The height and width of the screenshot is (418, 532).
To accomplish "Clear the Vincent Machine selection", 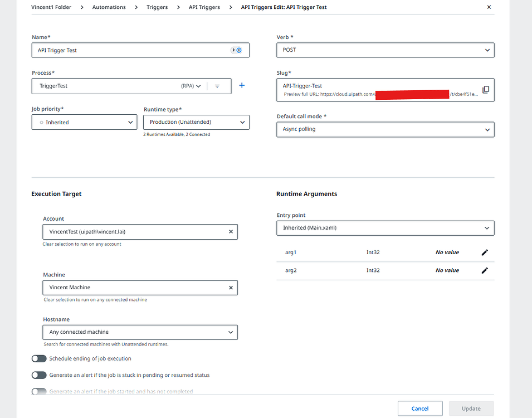I will [231, 288].
